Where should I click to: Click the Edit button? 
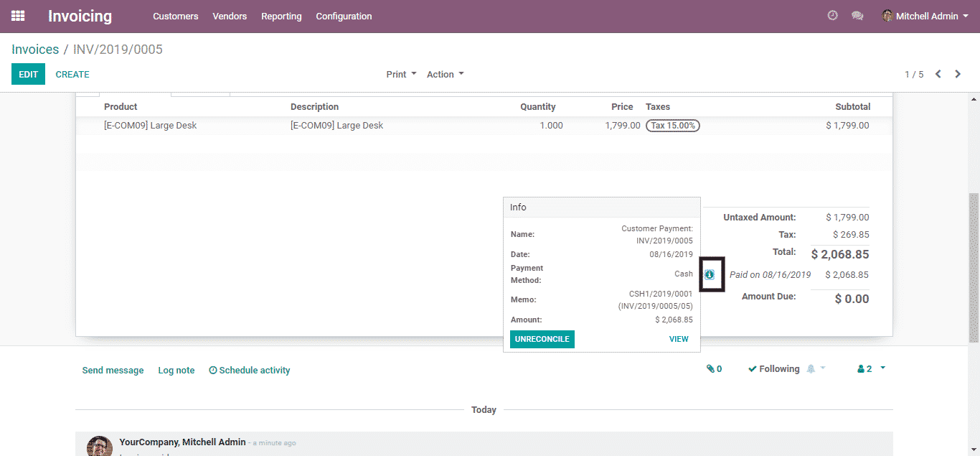28,75
